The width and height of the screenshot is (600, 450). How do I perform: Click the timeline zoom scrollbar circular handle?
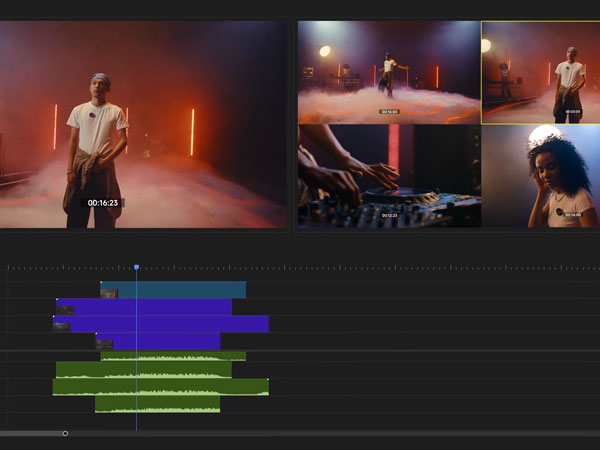pyautogui.click(x=65, y=433)
